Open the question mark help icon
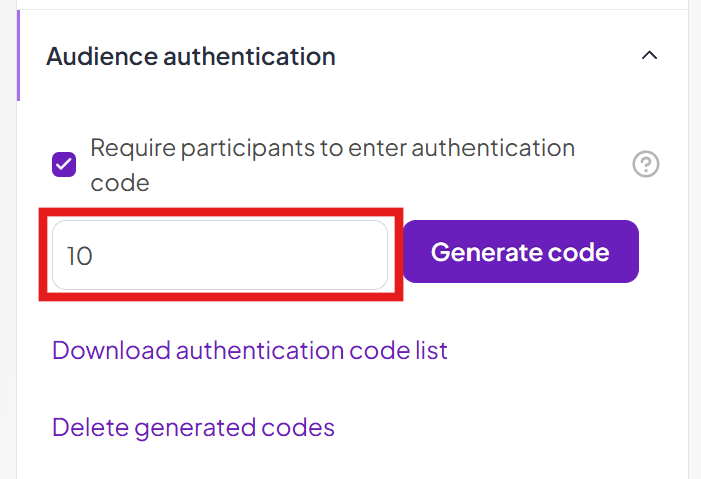Image resolution: width=701 pixels, height=479 pixels. tap(646, 165)
